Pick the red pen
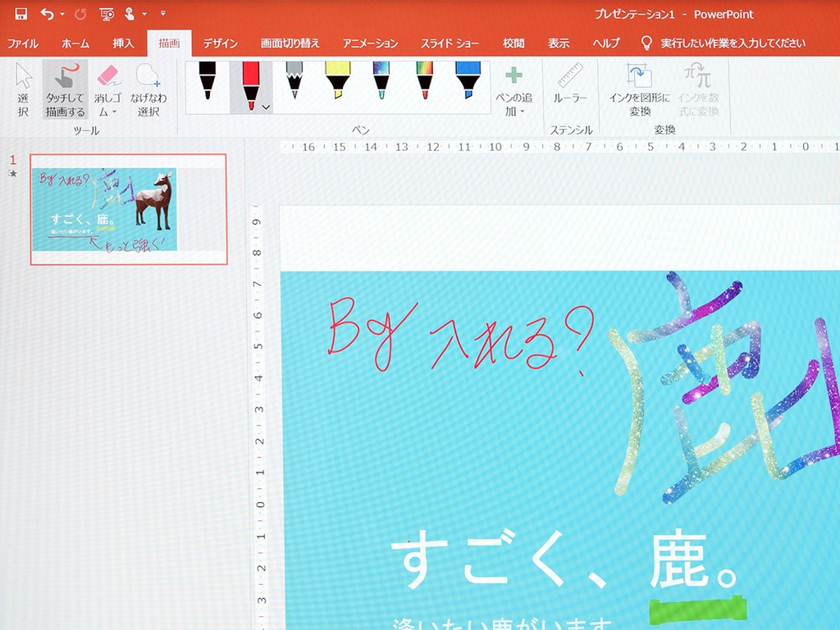 tap(251, 85)
